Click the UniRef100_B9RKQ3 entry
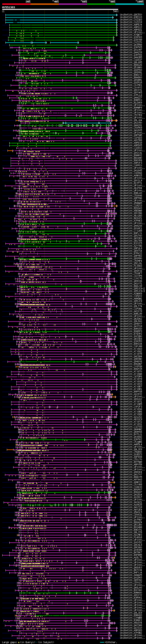 131,615
